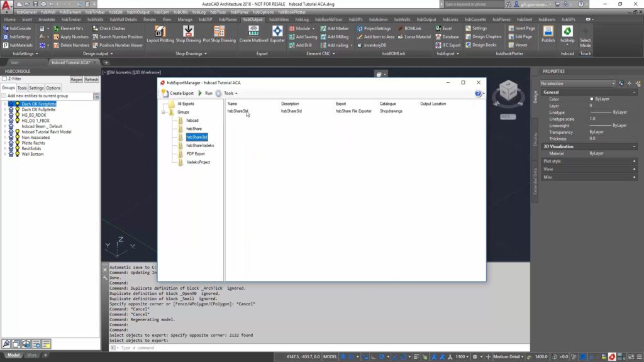
Task: Select the hsbShareStd export row
Action: click(349, 111)
